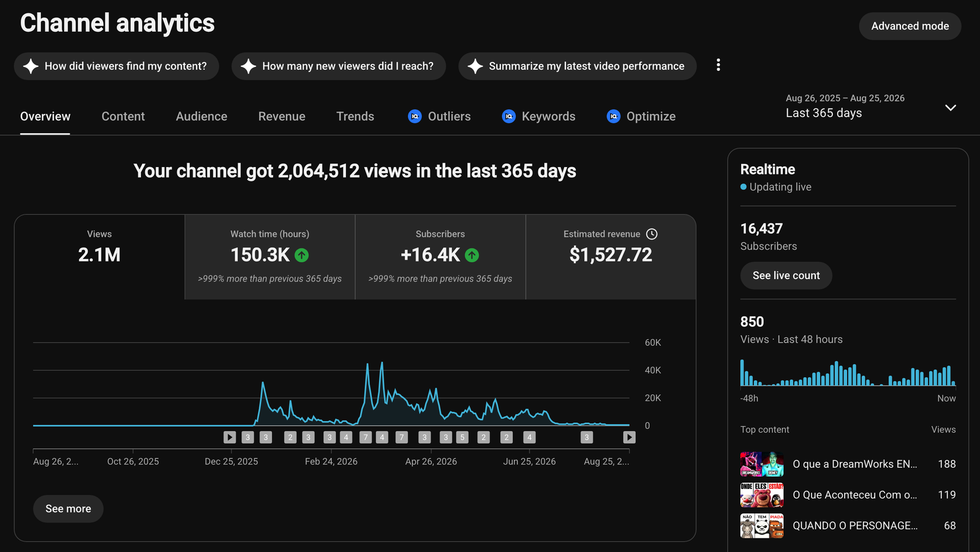Click the last video play marker under chart
Screen dimensions: 980x552
629,437
